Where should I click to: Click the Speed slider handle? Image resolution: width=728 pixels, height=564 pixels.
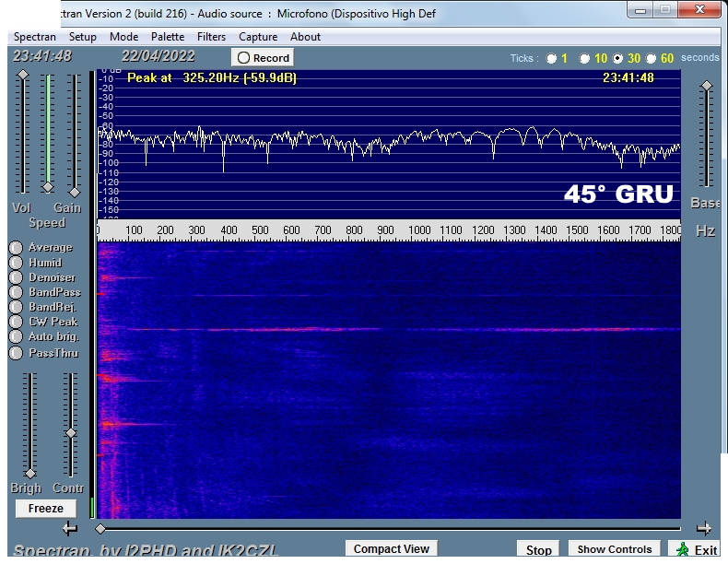[x=48, y=187]
